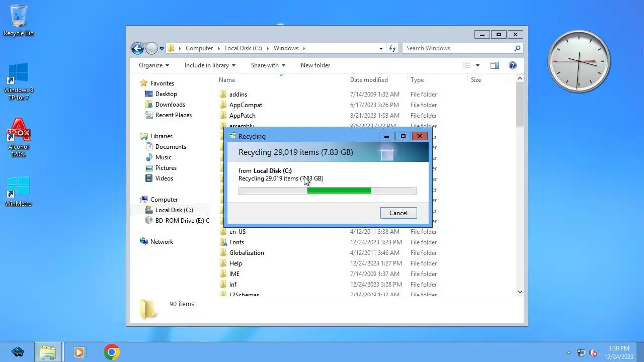Select Favorites heading in navigation pane
Viewport: 644px width, 362px height.
click(157, 83)
